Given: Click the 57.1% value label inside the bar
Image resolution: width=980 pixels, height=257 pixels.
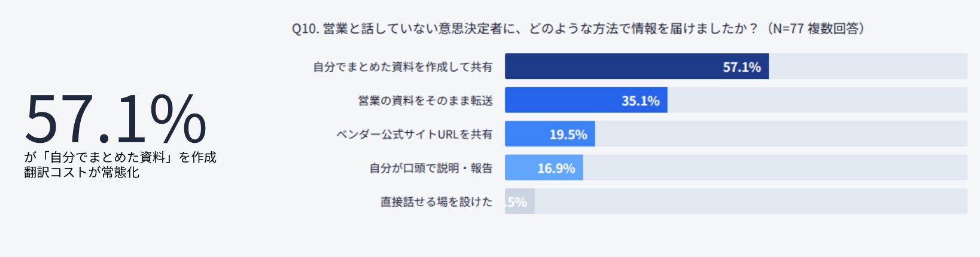Looking at the screenshot, I should coord(742,67).
